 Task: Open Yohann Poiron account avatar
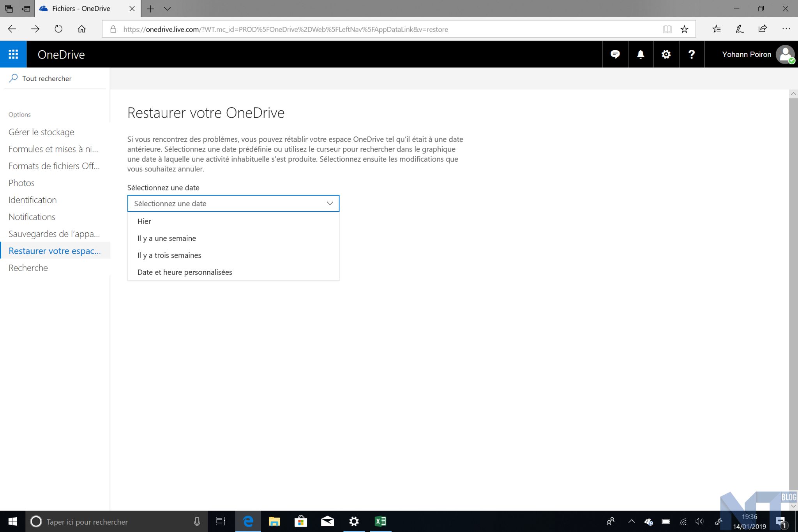(785, 54)
